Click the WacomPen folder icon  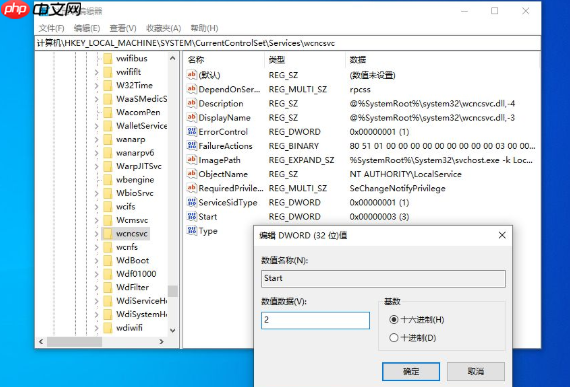pos(108,112)
